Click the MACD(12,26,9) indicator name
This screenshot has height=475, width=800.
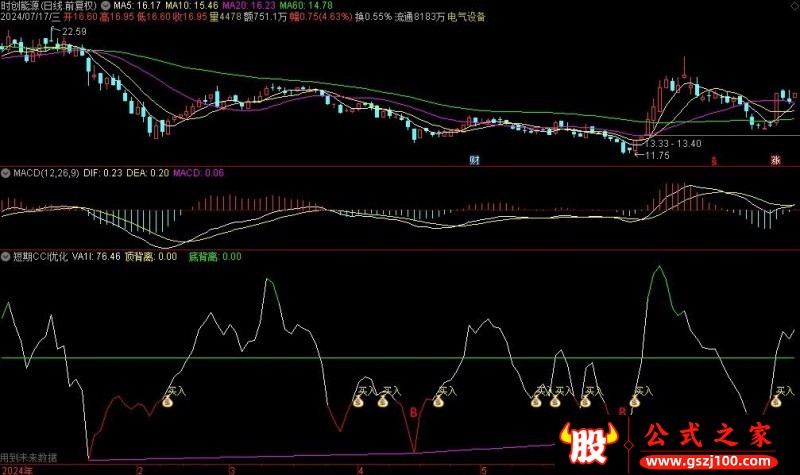click(x=47, y=173)
